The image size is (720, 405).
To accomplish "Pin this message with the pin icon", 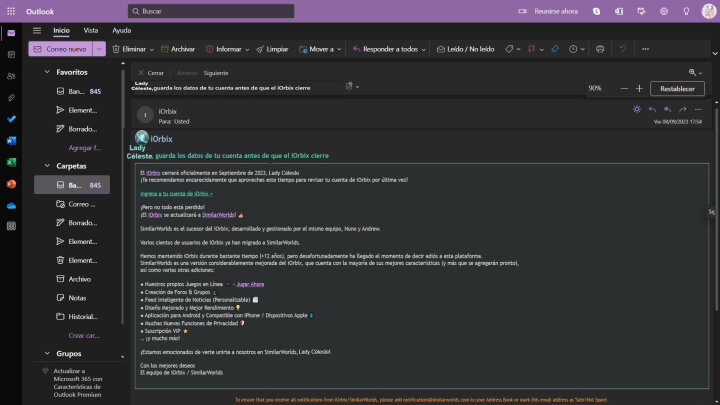I will [555, 49].
